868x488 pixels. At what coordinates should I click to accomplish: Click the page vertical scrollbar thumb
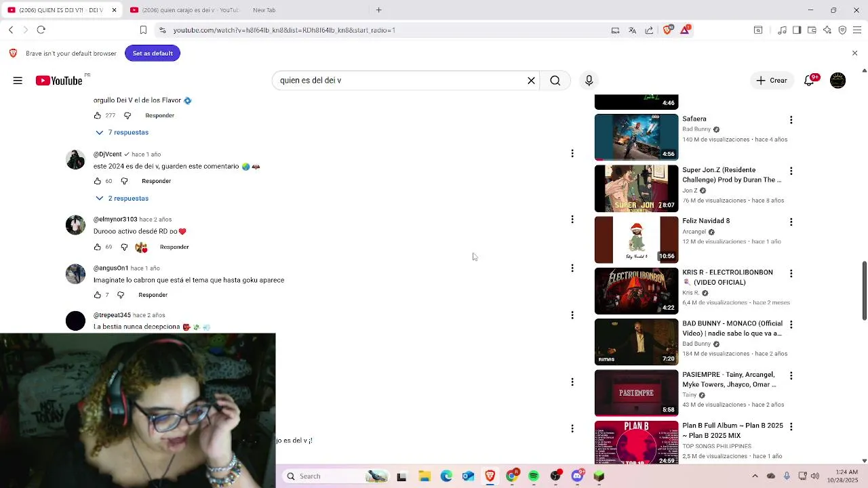click(864, 290)
